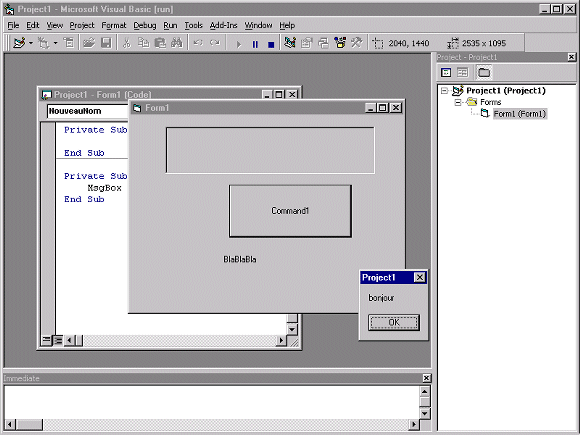Select the Forms folder in project tree
580x435 pixels.
490,102
